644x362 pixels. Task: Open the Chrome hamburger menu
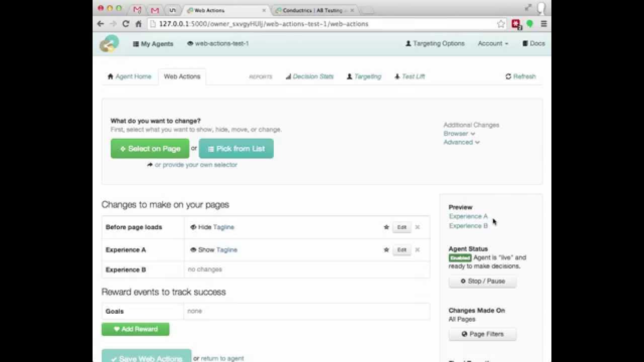coord(543,24)
